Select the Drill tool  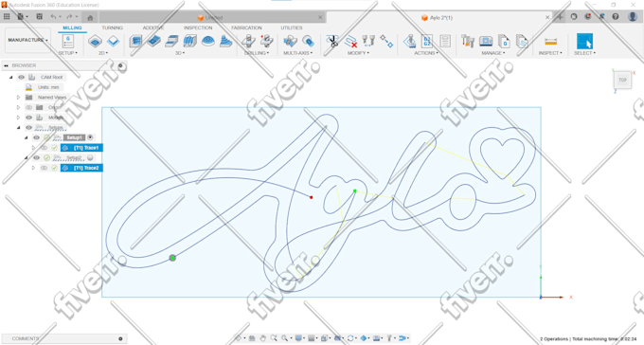click(248, 41)
